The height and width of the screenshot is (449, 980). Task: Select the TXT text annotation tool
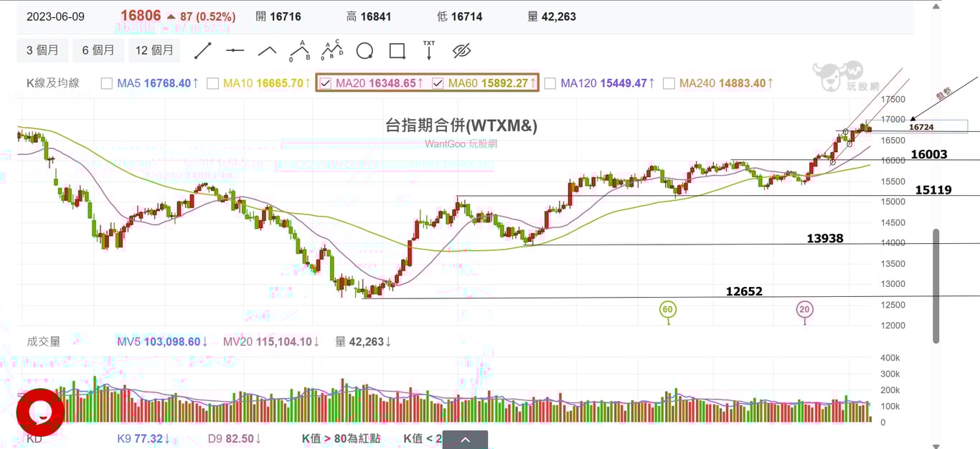[x=429, y=50]
